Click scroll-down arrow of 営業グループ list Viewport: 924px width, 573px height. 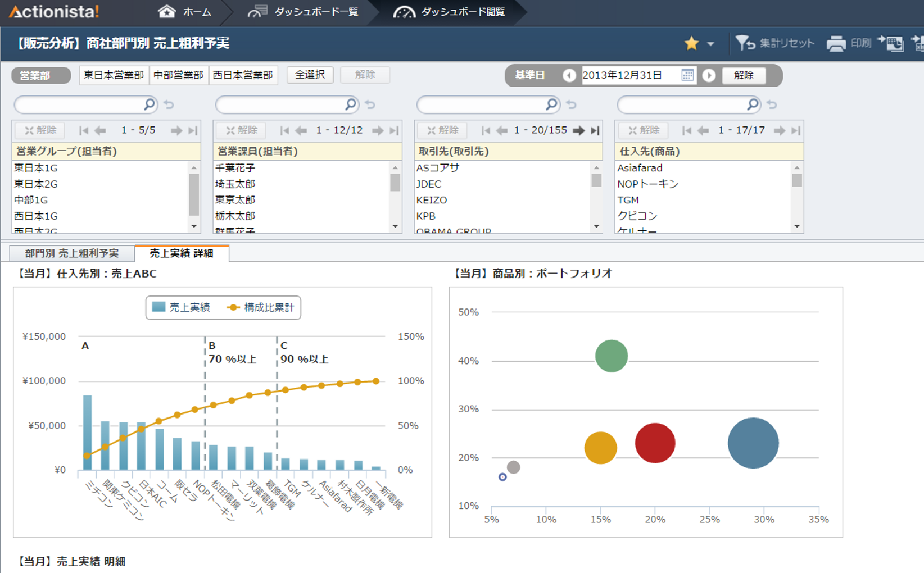tap(194, 226)
